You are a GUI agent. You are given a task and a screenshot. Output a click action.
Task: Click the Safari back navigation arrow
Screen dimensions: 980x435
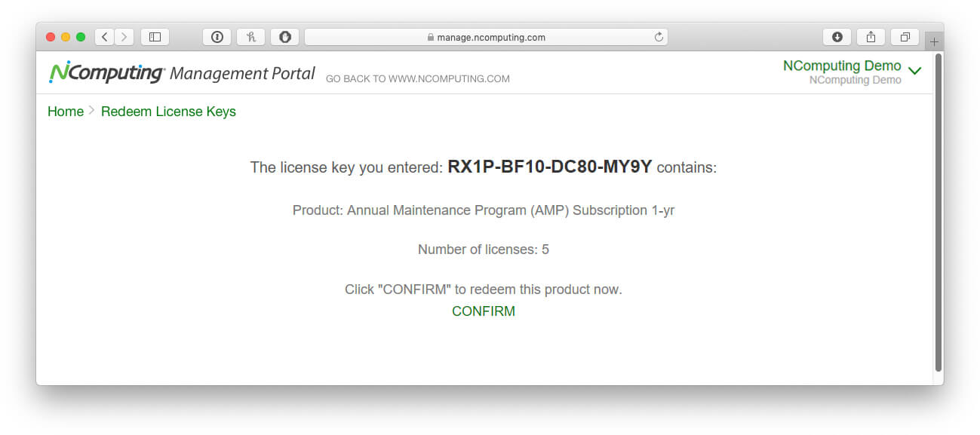[x=104, y=37]
